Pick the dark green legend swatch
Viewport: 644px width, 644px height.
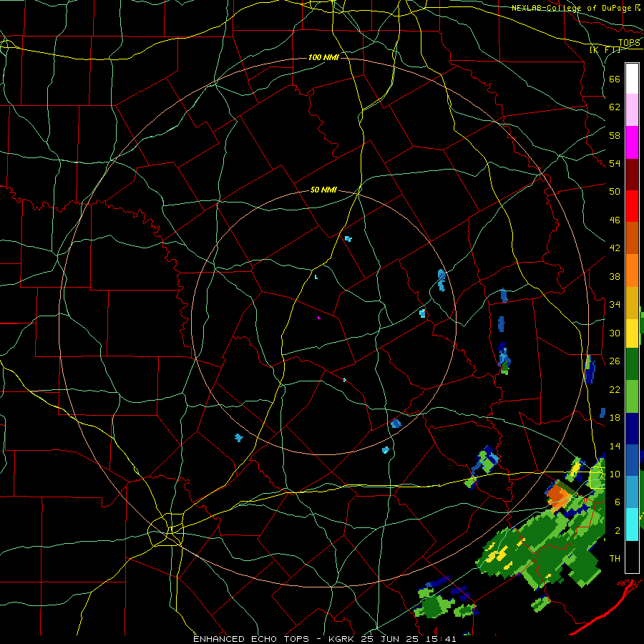[x=632, y=365]
